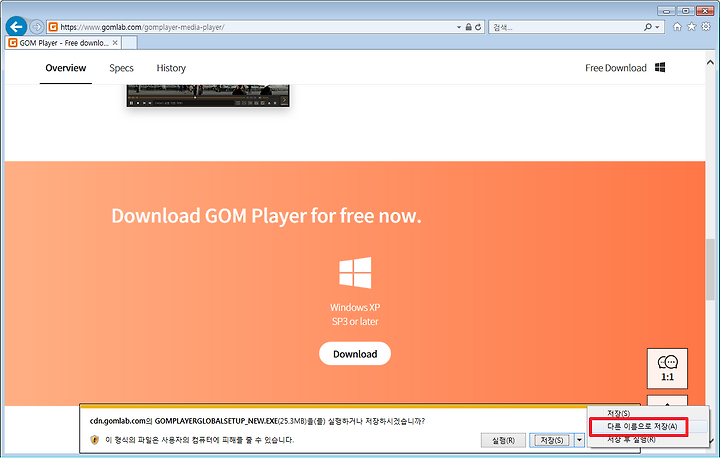Viewport: 720px width, 458px height.
Task: Click the Home icon in browser toolbar
Action: [677, 27]
